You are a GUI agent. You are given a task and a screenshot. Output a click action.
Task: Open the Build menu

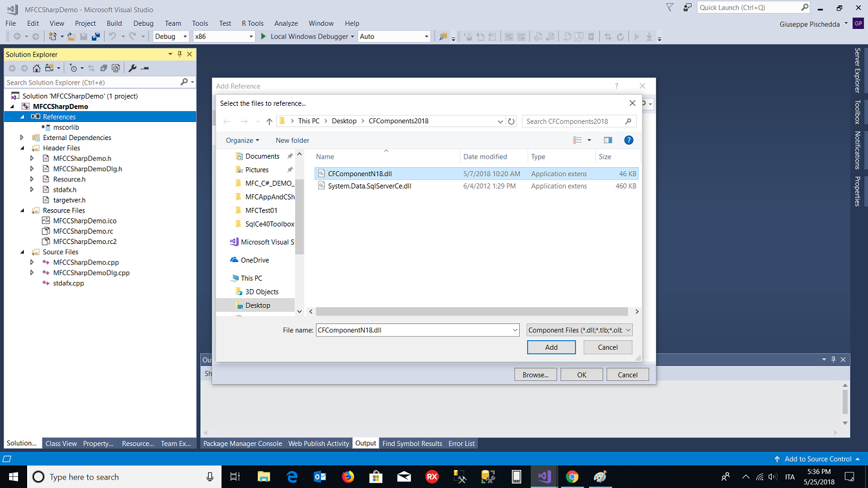[x=114, y=23]
